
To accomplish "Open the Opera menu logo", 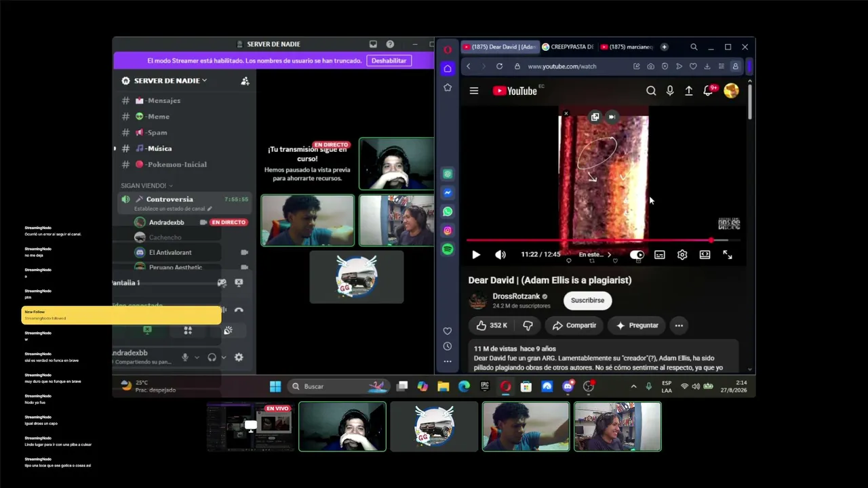I will pos(448,49).
